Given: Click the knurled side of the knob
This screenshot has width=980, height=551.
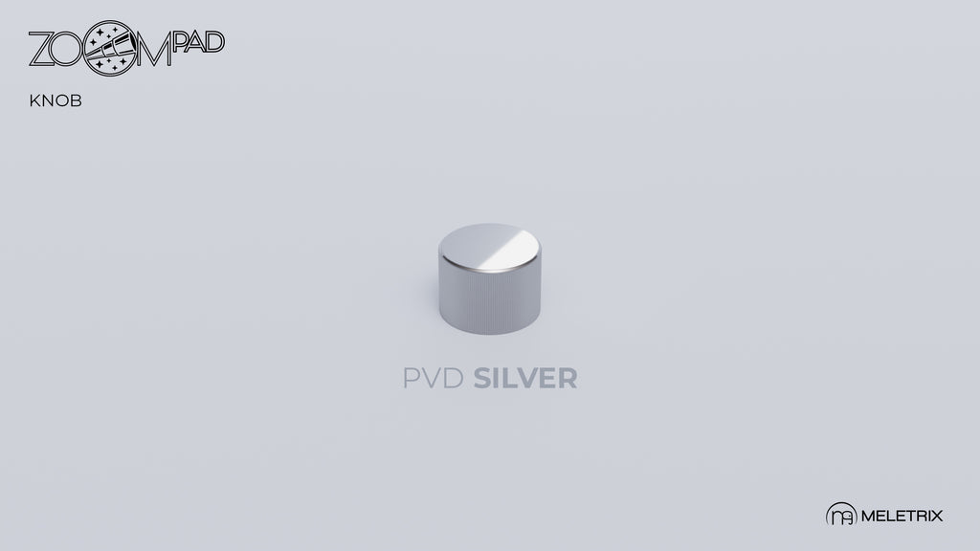Looking at the screenshot, I should (489, 298).
